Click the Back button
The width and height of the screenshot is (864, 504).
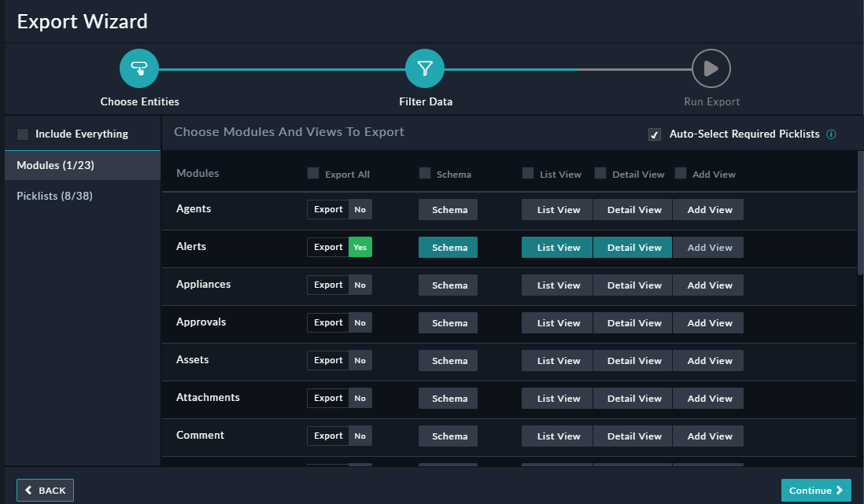(x=45, y=490)
